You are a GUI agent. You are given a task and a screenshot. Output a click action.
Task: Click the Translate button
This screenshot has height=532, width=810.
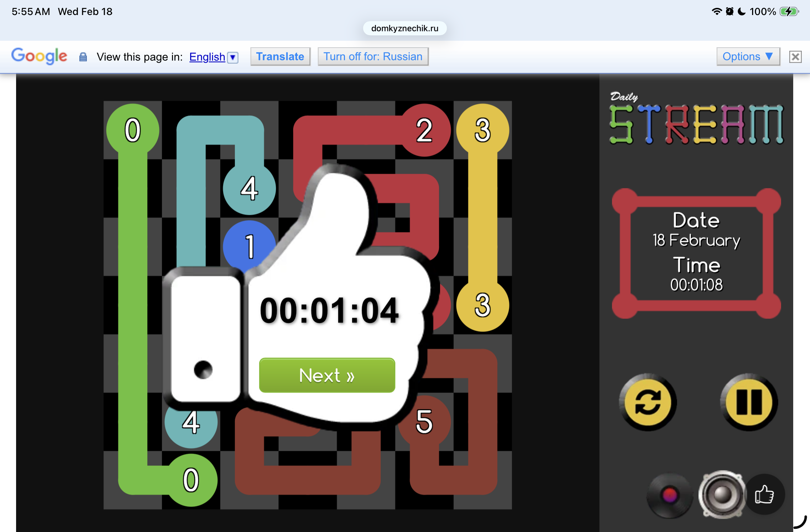280,56
